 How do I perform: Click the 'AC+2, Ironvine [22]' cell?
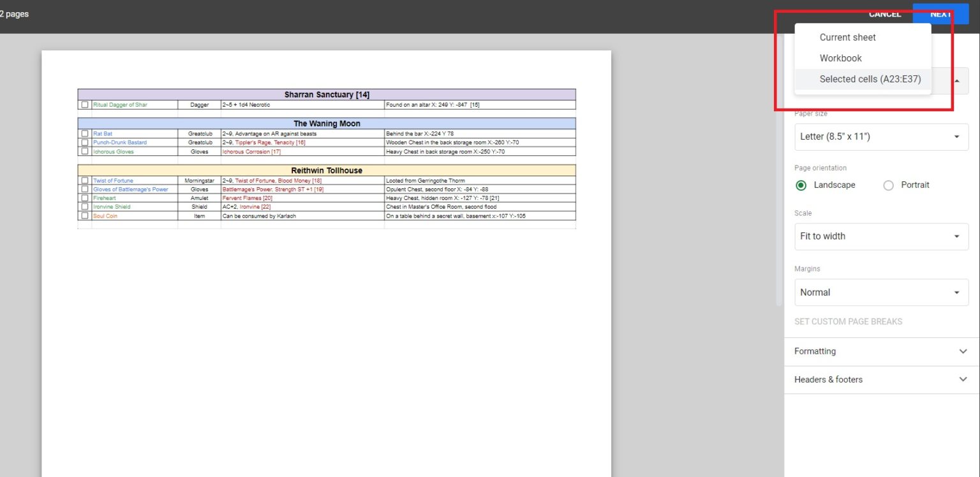(x=302, y=207)
